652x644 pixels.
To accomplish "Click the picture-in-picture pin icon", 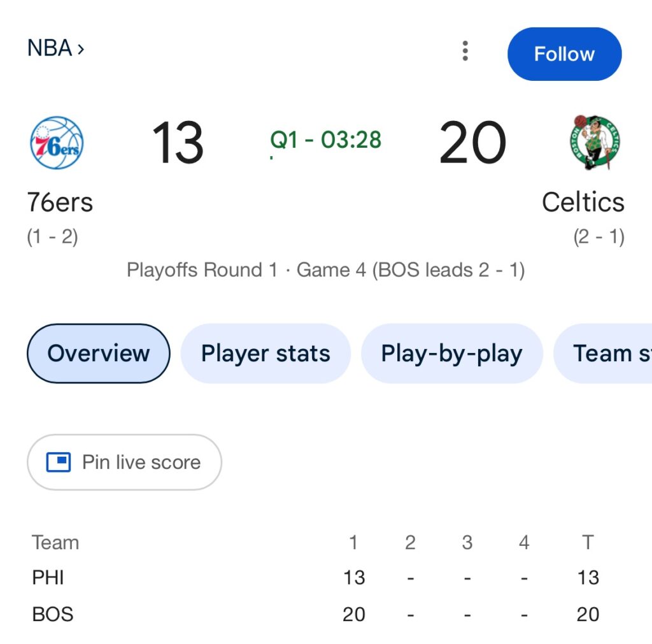I will tap(59, 462).
